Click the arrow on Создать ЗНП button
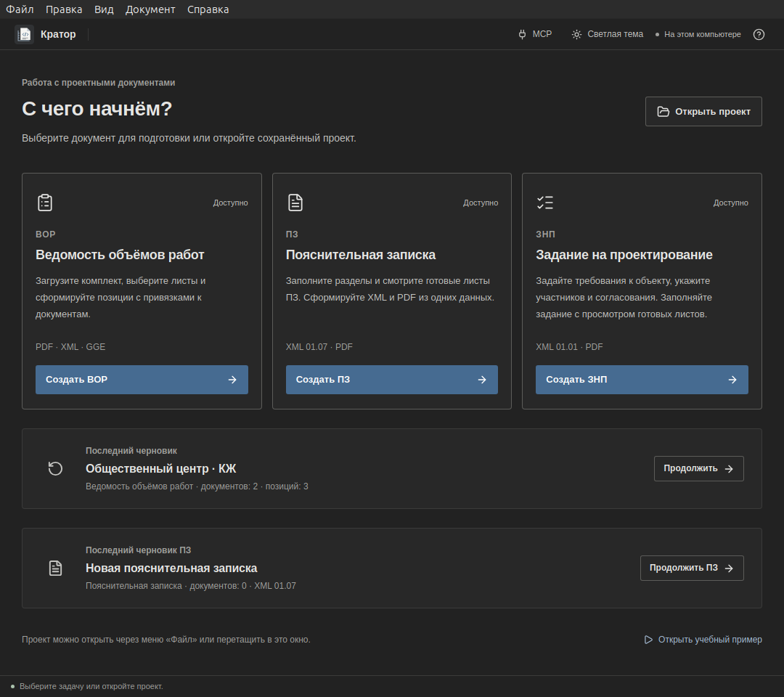The image size is (784, 697). click(732, 380)
